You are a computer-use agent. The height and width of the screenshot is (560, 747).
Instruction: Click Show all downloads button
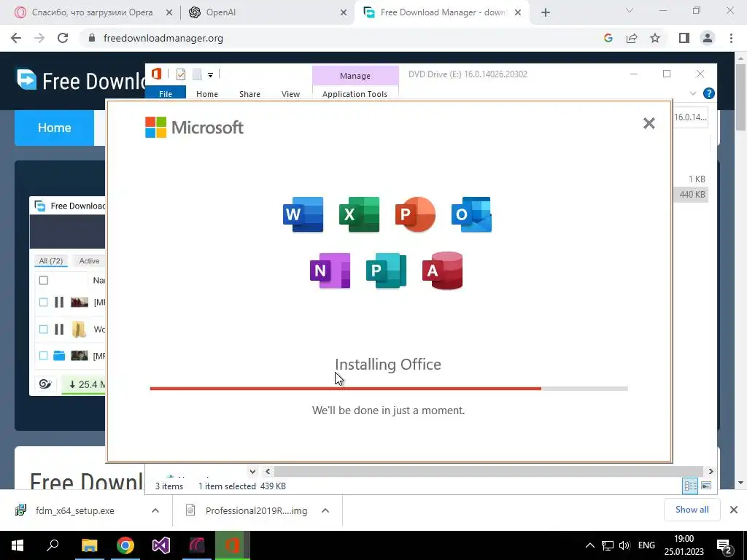pos(692,510)
